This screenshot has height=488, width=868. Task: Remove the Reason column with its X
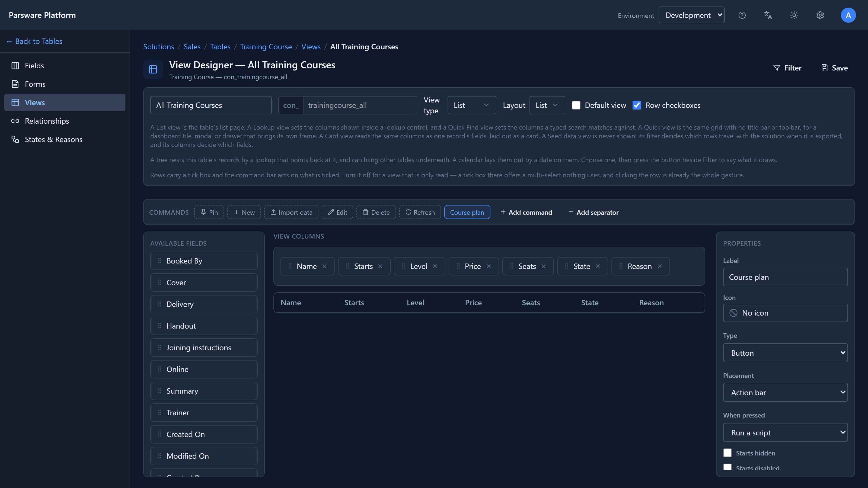coord(659,267)
